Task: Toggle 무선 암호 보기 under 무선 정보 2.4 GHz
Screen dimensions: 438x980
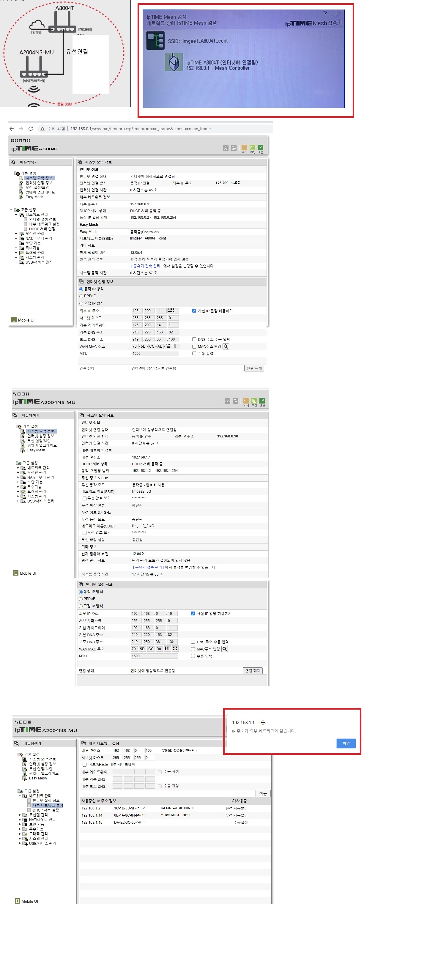Action: click(84, 533)
